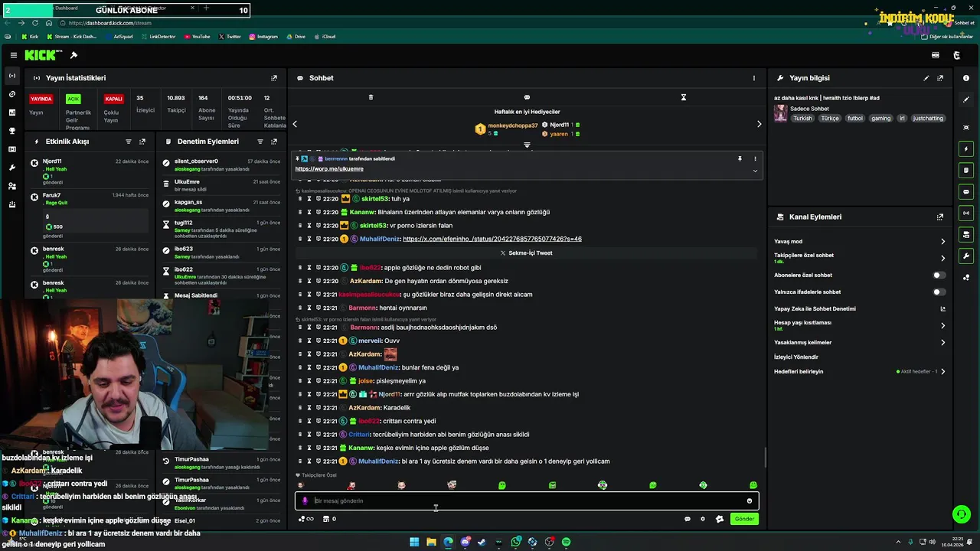Open the wrench settings icon in left sidebar

pyautogui.click(x=11, y=168)
